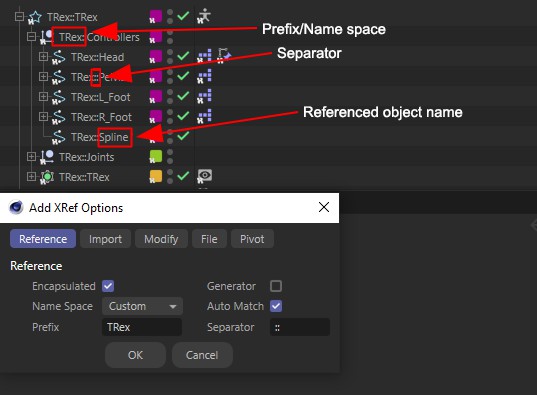Click the null object icon beside TRex::Joints
The height and width of the screenshot is (395, 537).
tap(47, 157)
